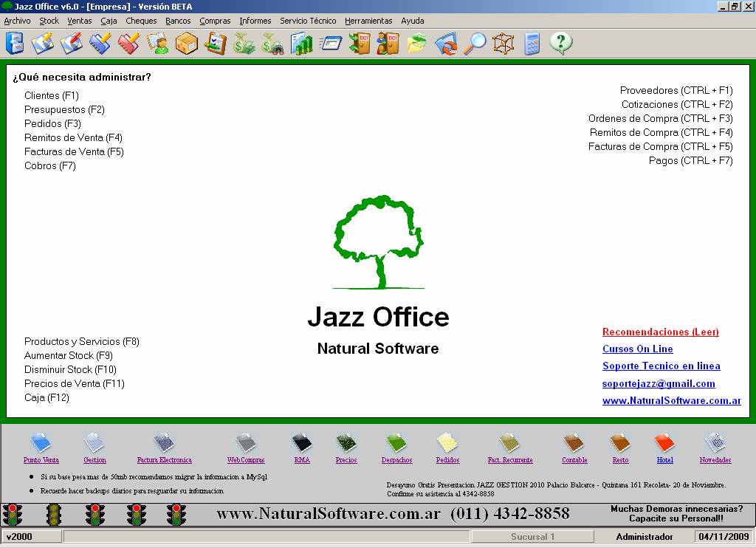Open the Herramientas menu
Image resolution: width=756 pixels, height=548 pixels.
coord(369,21)
